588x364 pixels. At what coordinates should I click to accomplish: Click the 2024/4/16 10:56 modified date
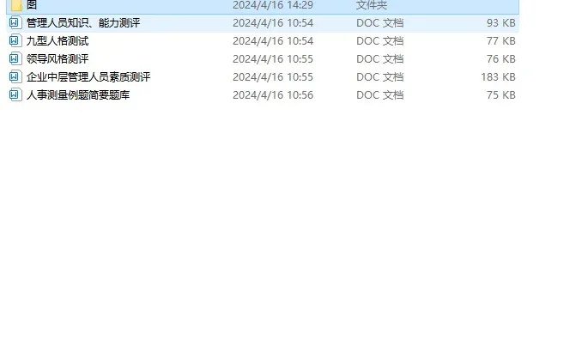(x=273, y=94)
